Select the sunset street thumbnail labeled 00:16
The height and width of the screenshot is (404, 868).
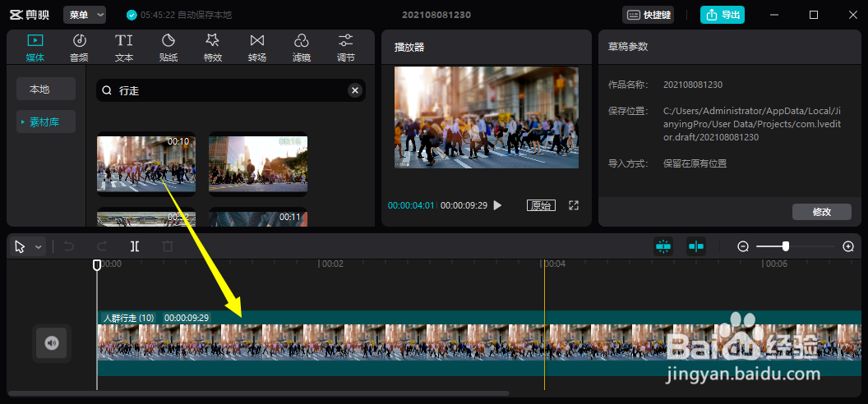click(258, 164)
